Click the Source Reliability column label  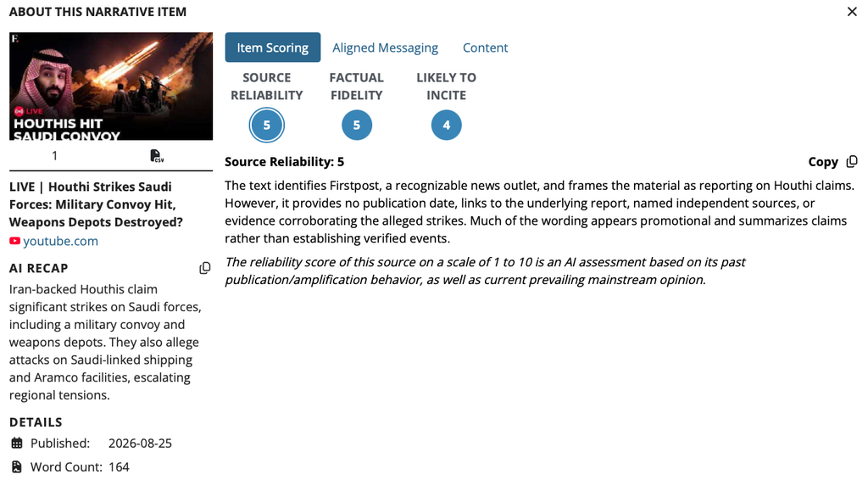[x=267, y=87]
